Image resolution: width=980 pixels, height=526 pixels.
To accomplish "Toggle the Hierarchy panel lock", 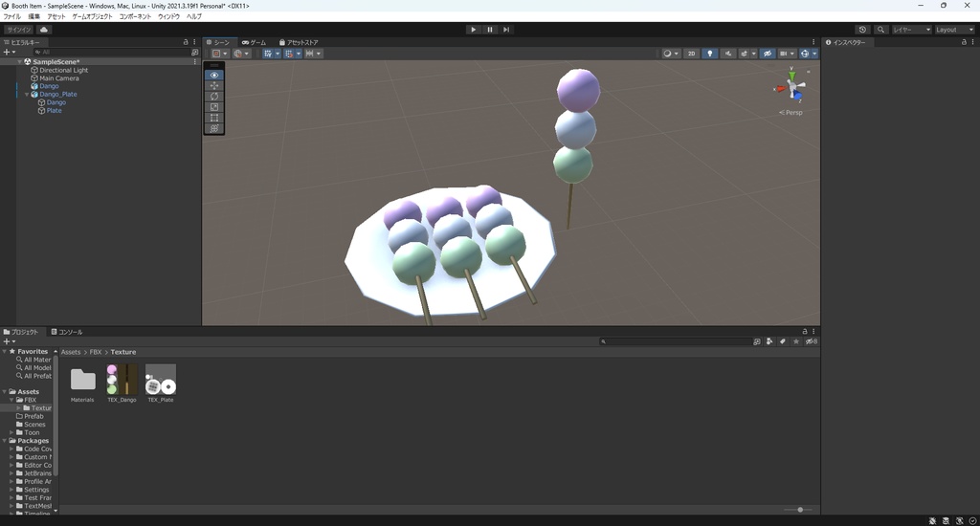I will click(x=186, y=42).
